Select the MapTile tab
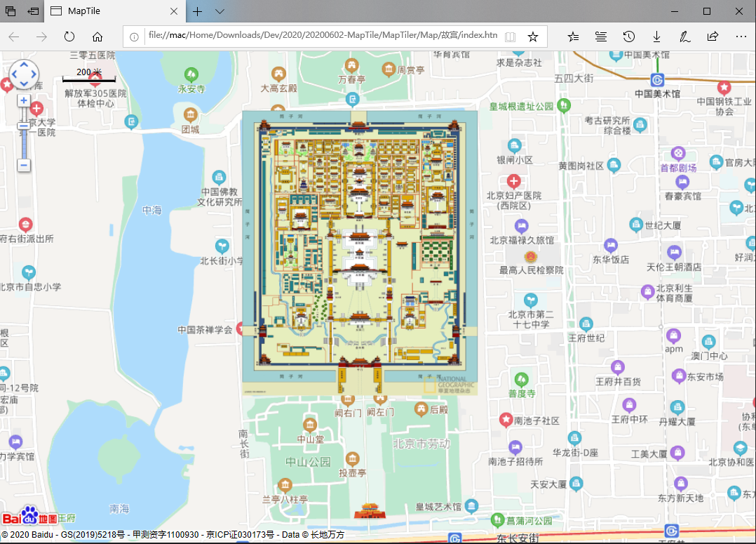Viewport: 756px width, 544px height. coord(115,11)
